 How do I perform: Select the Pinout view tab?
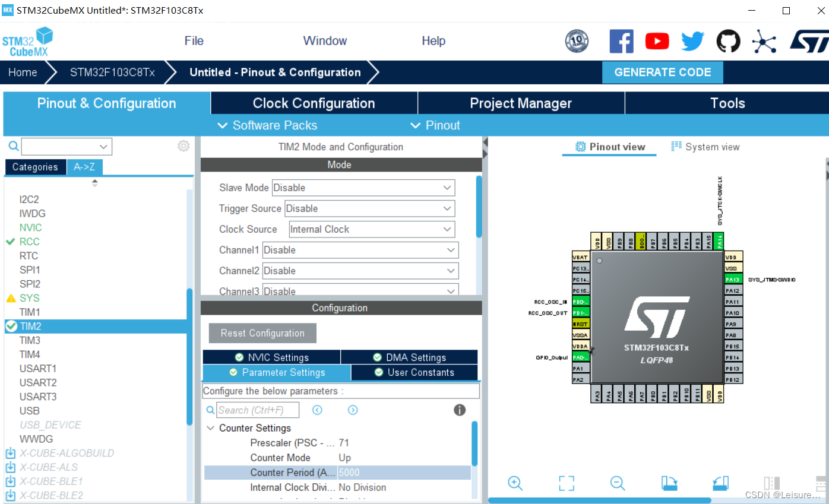click(610, 147)
